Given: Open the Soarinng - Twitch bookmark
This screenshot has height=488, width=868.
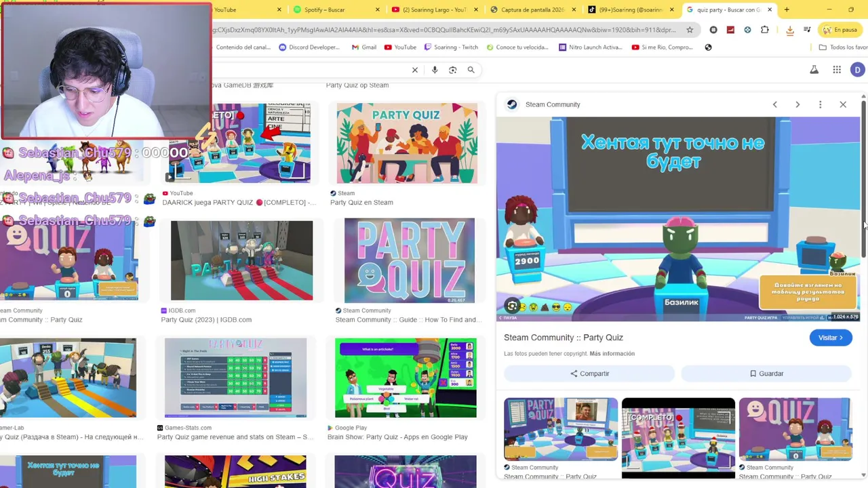Looking at the screenshot, I should (x=451, y=47).
